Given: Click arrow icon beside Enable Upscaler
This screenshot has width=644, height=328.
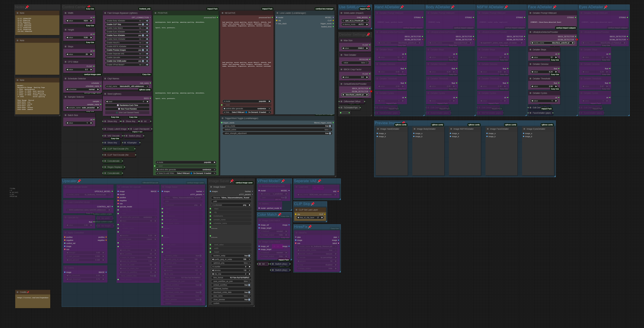Looking at the screenshot, I should click(x=147, y=57).
